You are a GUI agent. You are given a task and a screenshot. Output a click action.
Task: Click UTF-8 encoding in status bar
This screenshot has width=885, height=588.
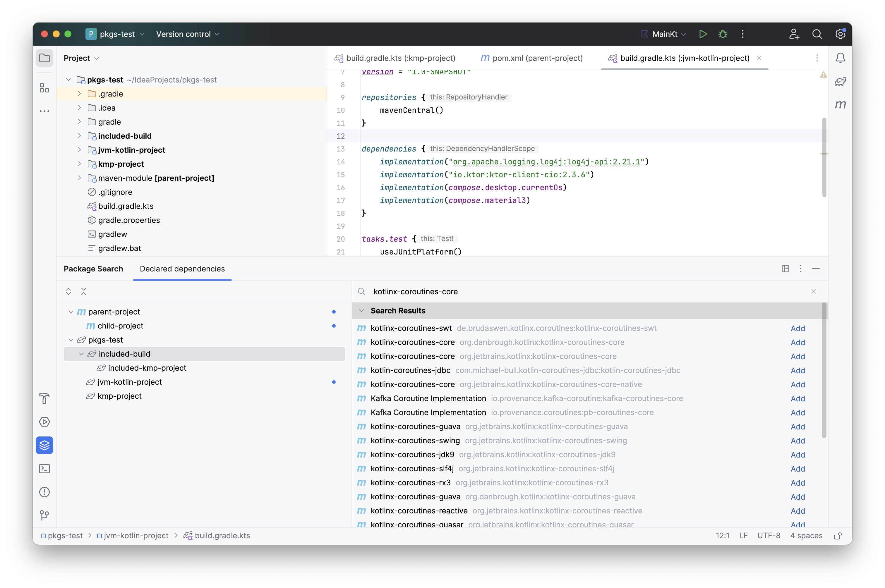click(x=768, y=536)
